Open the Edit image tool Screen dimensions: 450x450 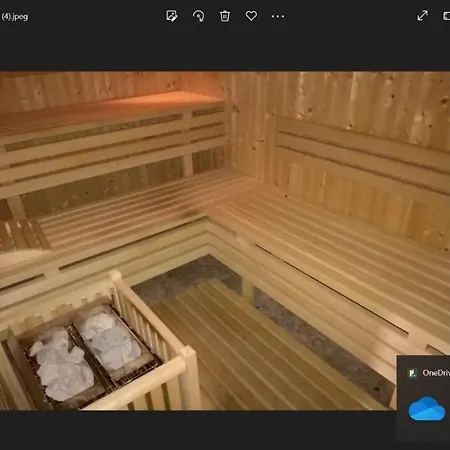coord(171,16)
